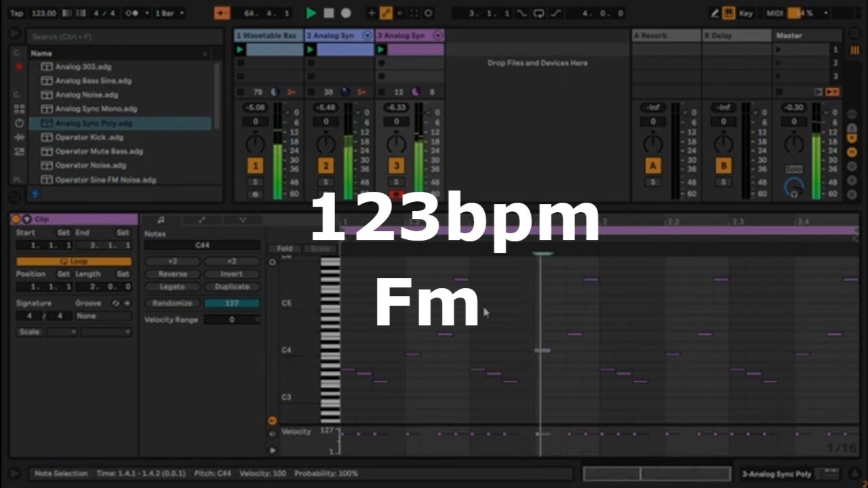Click the Arrangement Record button

pyautogui.click(x=346, y=13)
